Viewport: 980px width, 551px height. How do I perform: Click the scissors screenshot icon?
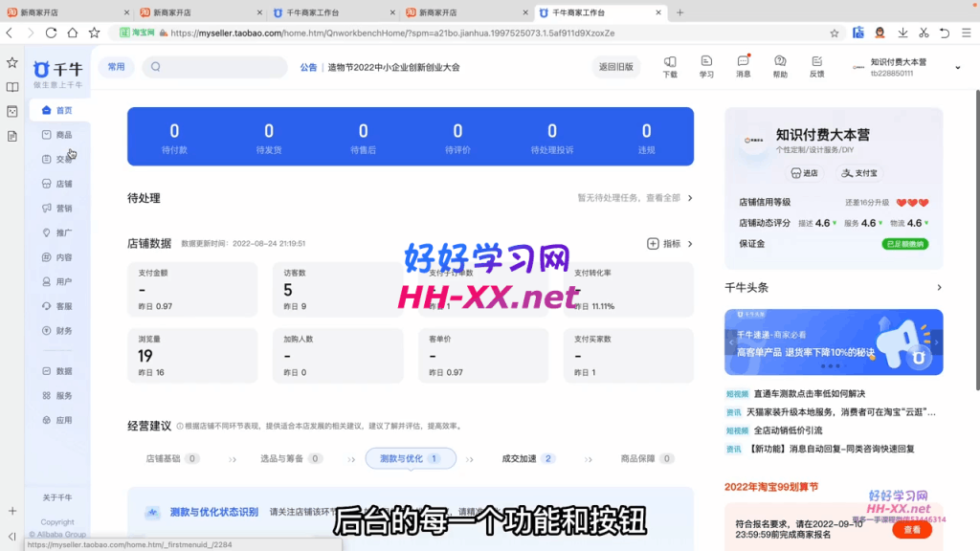(924, 33)
